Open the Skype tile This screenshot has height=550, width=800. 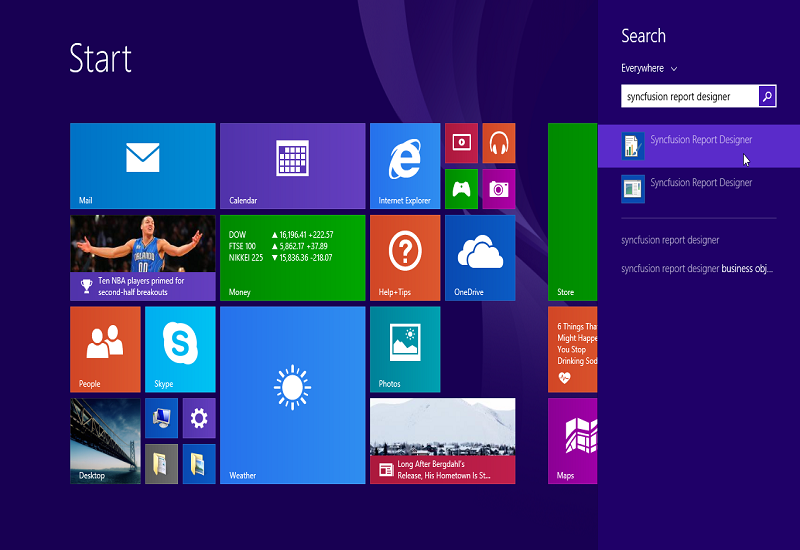pos(180,348)
